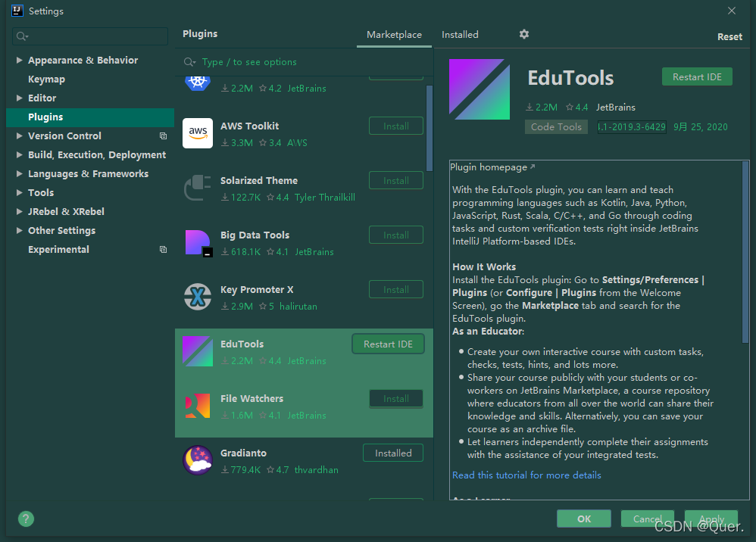Viewport: 756px width, 542px height.
Task: Click EduTools icon in plugin list
Action: (198, 351)
